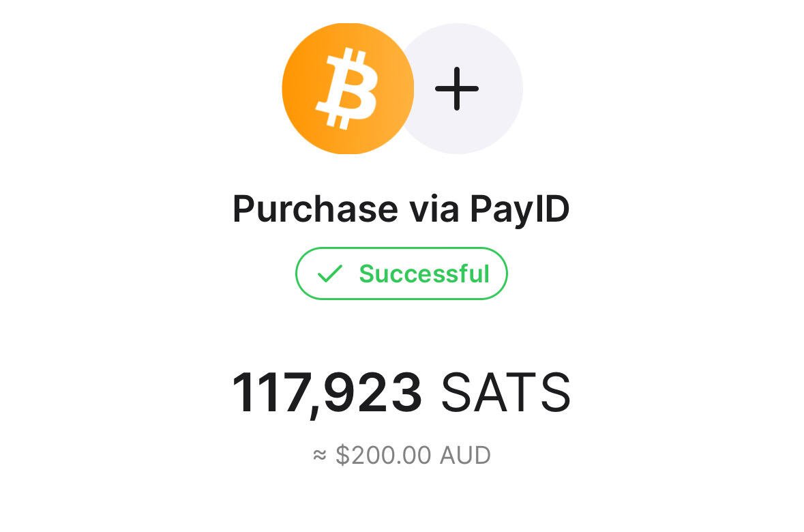Select the white B symbol inside the coin

point(347,88)
